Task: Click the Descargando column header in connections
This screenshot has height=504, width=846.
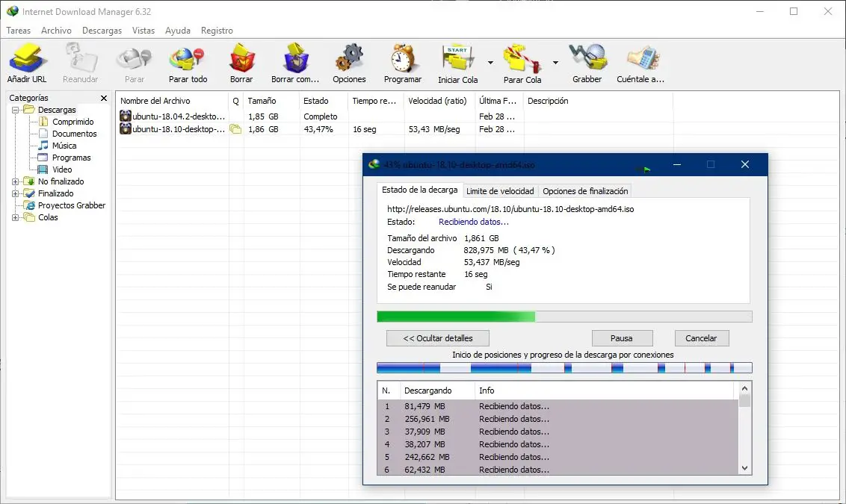Action: [437, 391]
